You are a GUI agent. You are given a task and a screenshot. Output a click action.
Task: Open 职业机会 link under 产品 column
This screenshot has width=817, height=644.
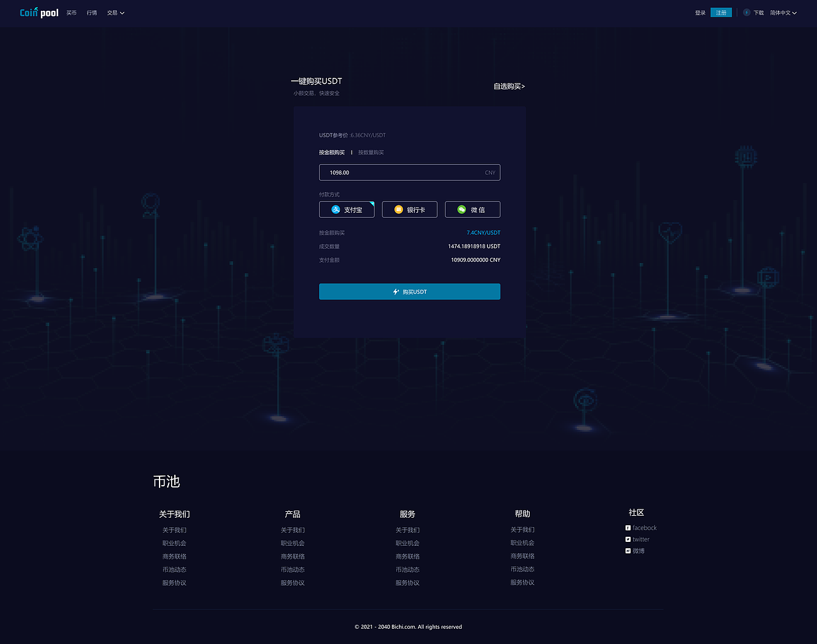[292, 543]
